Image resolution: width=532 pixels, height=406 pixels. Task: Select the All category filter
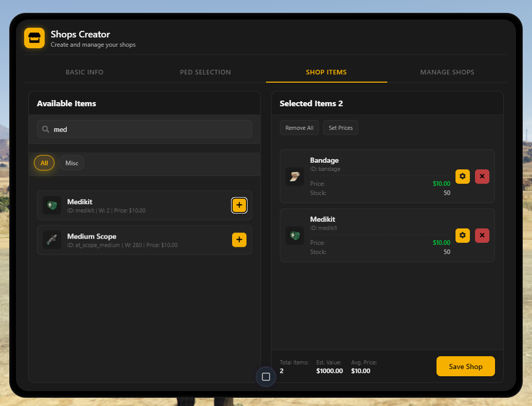click(44, 163)
